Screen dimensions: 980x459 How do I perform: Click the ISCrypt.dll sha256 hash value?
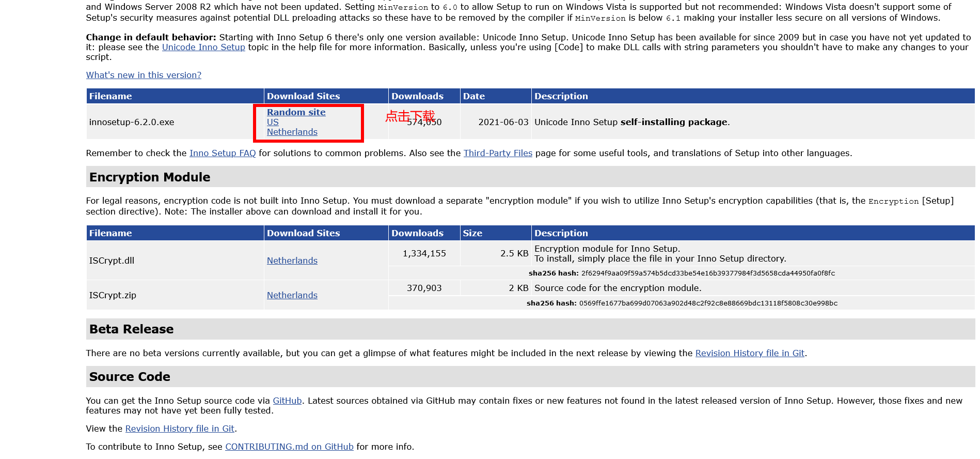click(708, 273)
